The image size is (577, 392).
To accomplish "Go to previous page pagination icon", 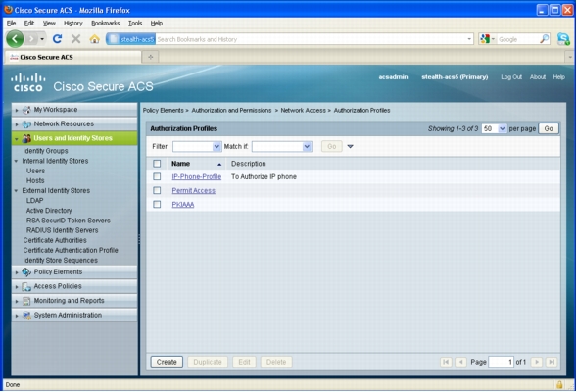I will click(x=460, y=362).
